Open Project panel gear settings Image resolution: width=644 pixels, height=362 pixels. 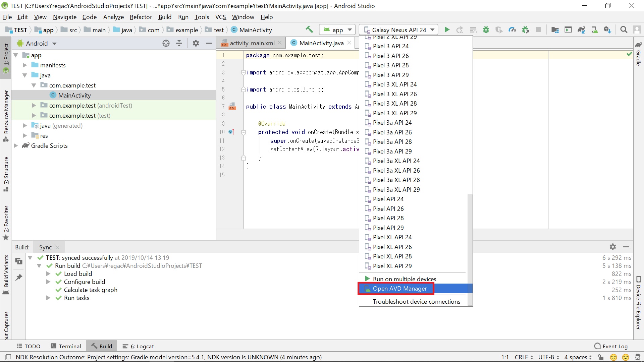196,43
